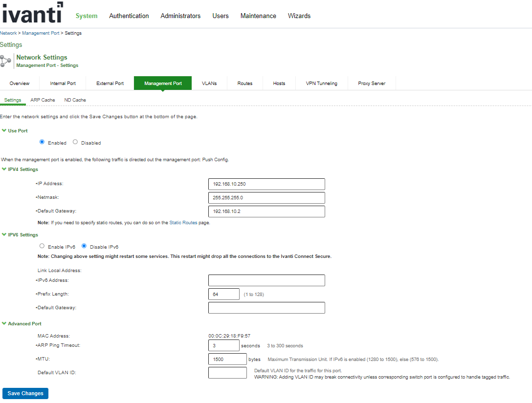Click the Network breadcrumb link
Image resolution: width=532 pixels, height=403 pixels.
[x=8, y=33]
